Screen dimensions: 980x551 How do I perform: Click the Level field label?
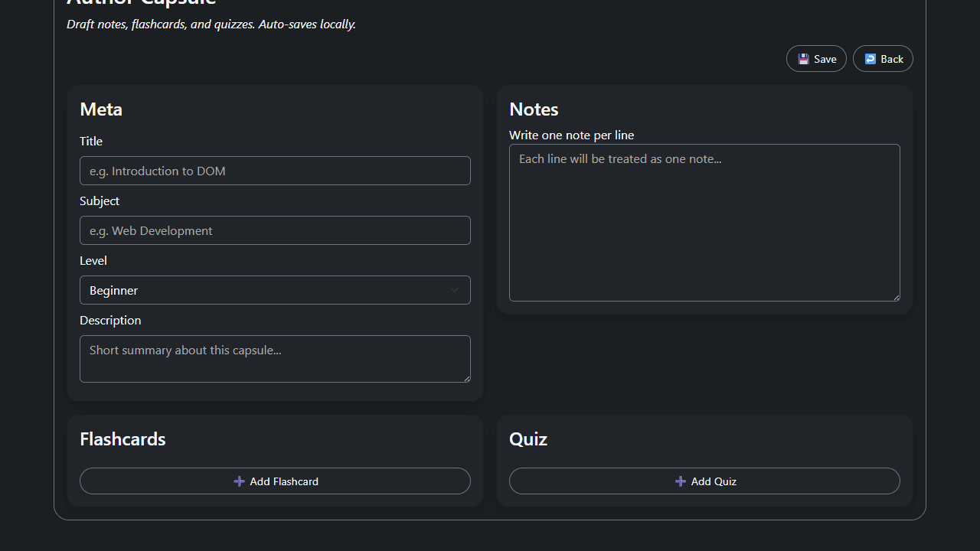[93, 260]
